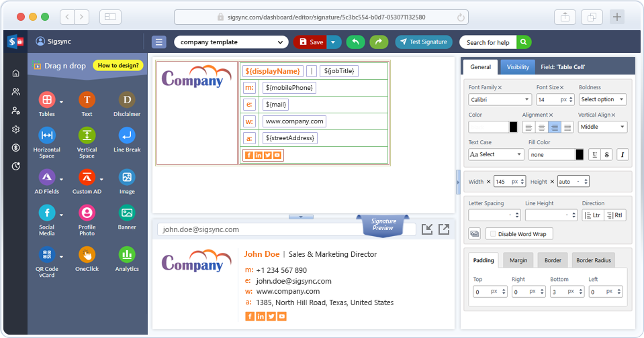644x338 pixels.
Task: Click the How to design? button
Action: tap(119, 66)
